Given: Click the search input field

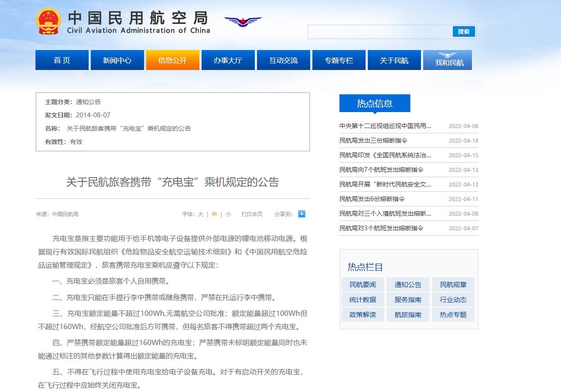Looking at the screenshot, I should 381,31.
